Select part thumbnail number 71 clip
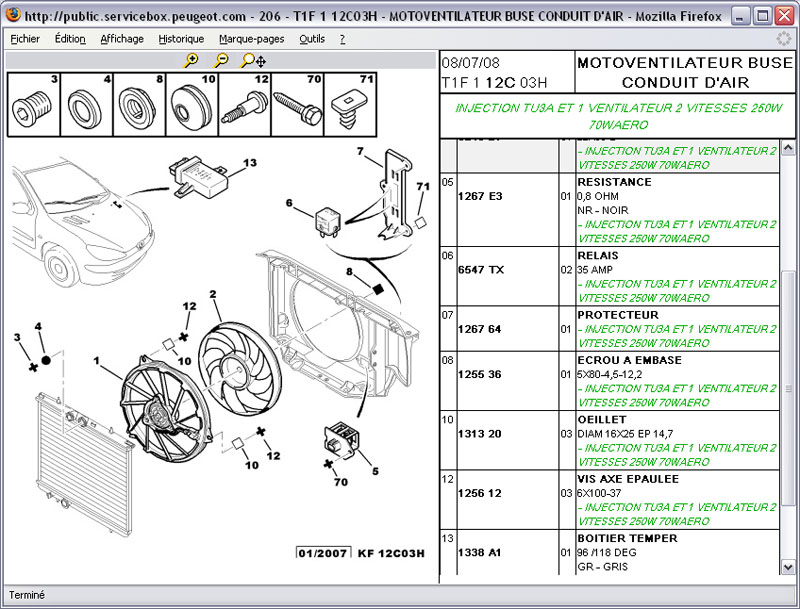The width and height of the screenshot is (800, 609). coord(350,105)
